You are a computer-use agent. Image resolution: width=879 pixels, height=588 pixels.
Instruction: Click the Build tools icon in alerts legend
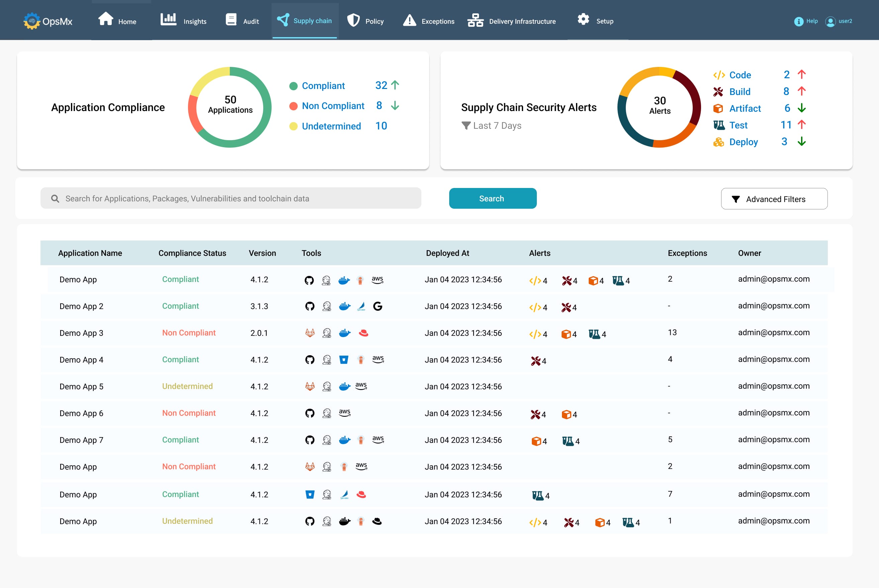718,92
